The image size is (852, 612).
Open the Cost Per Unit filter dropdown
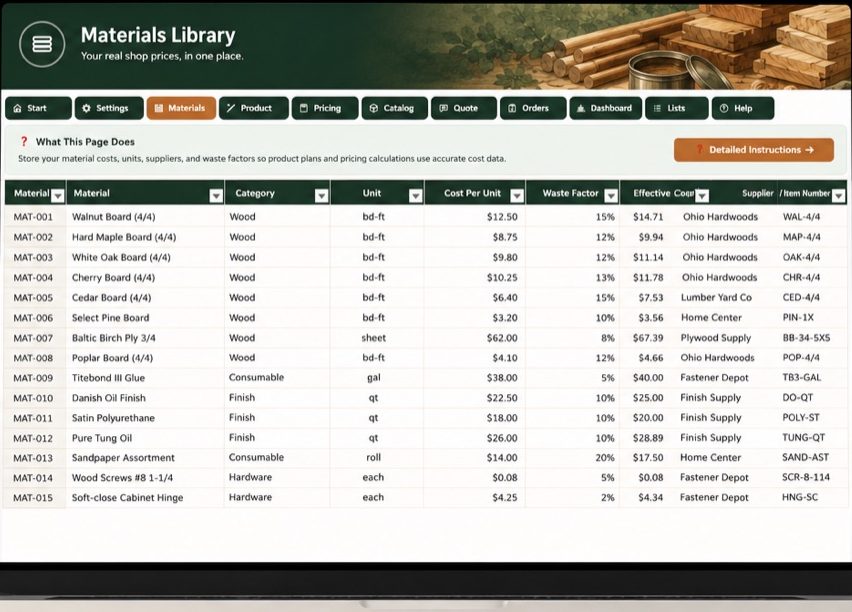click(517, 196)
